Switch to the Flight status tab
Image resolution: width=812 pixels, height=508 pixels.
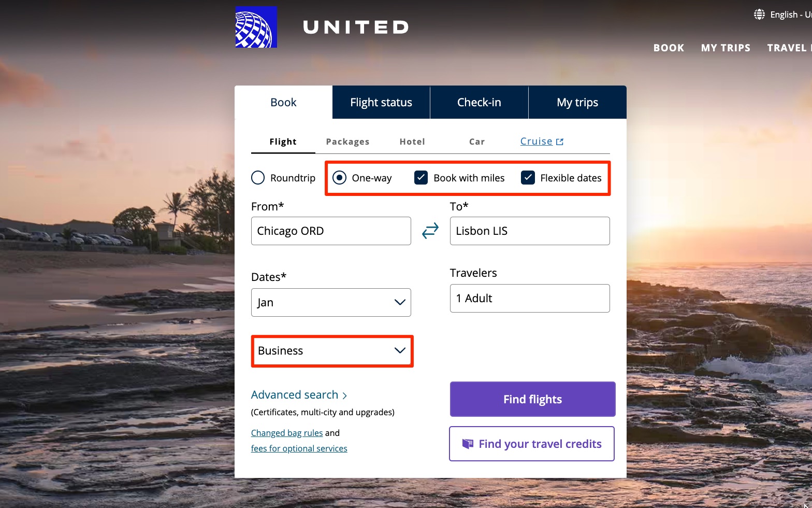click(x=381, y=102)
